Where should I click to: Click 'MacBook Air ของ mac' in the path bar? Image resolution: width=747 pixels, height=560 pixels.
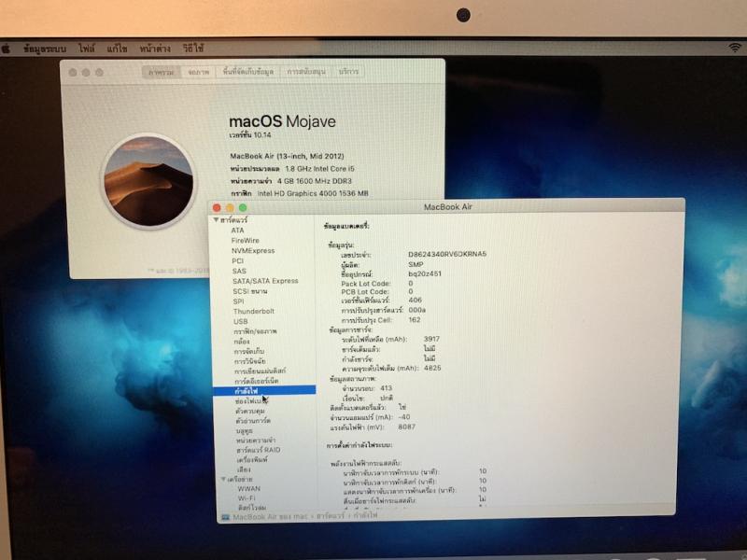[x=271, y=517]
